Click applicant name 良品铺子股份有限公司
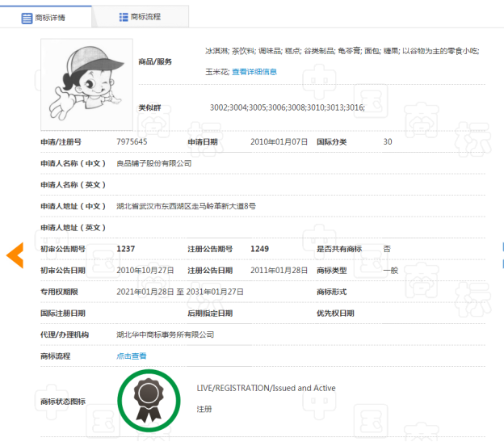Image resolution: width=504 pixels, height=442 pixels. [x=154, y=163]
